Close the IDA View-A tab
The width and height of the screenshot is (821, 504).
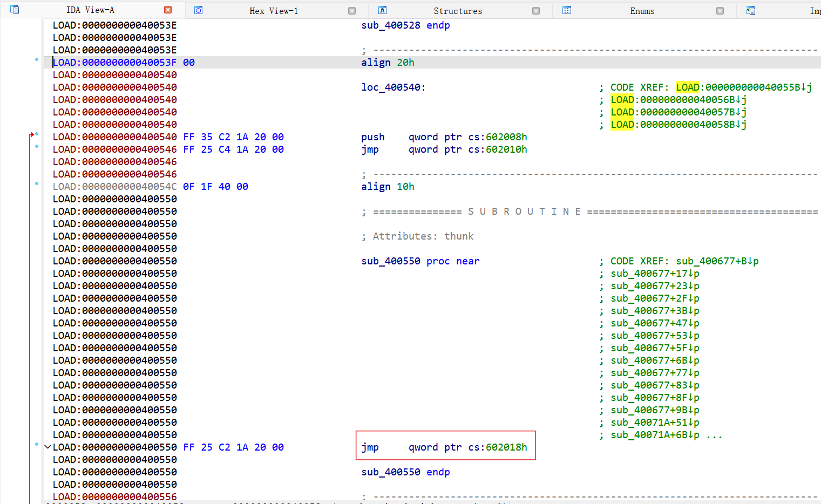click(168, 10)
